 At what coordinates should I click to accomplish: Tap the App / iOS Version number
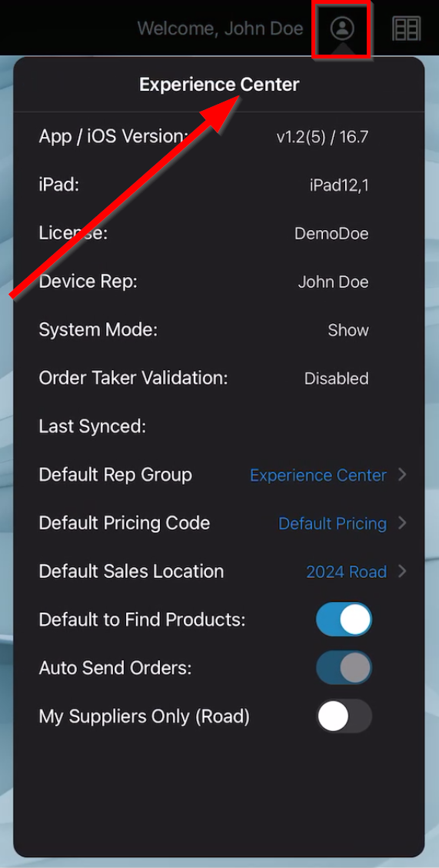point(322,137)
